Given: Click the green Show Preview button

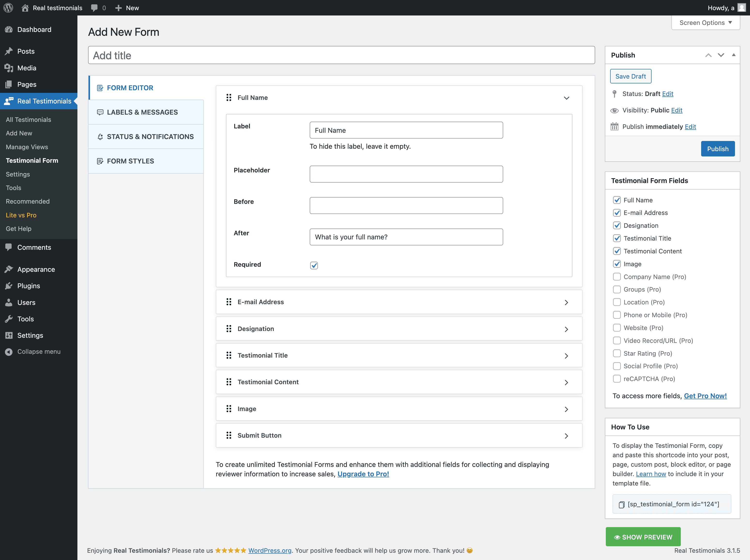Looking at the screenshot, I should 643,537.
